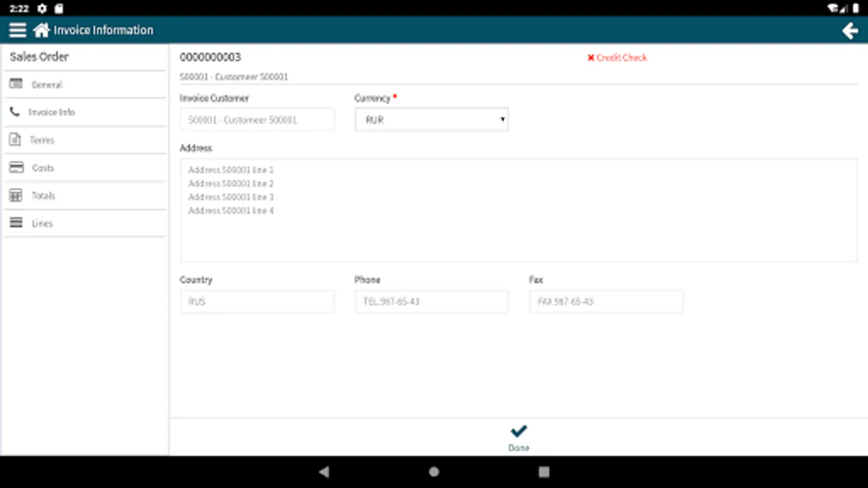Tap the battery status icon

click(856, 8)
